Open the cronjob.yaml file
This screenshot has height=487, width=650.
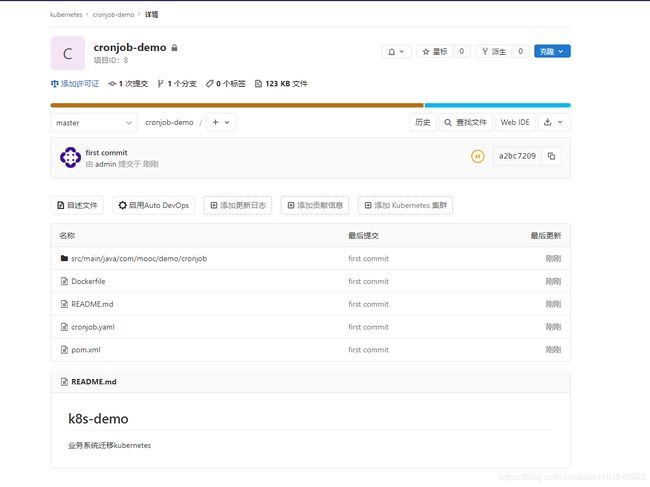click(93, 327)
